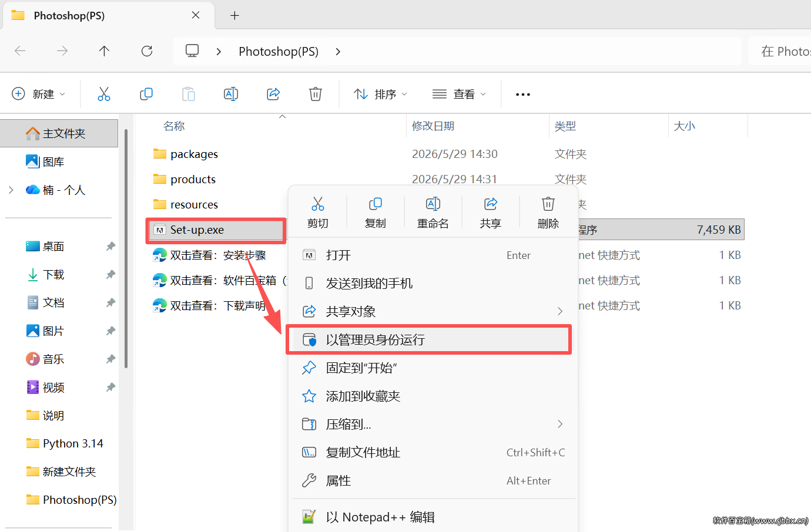Viewport: 811px width, 532px height.
Task: Open the 查看 view dropdown
Action: [460, 94]
